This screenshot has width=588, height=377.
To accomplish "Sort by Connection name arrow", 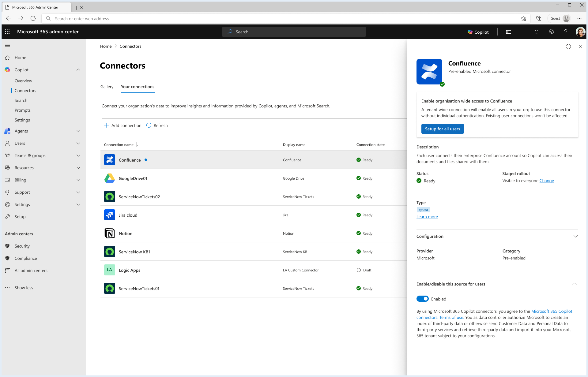I will [x=137, y=144].
